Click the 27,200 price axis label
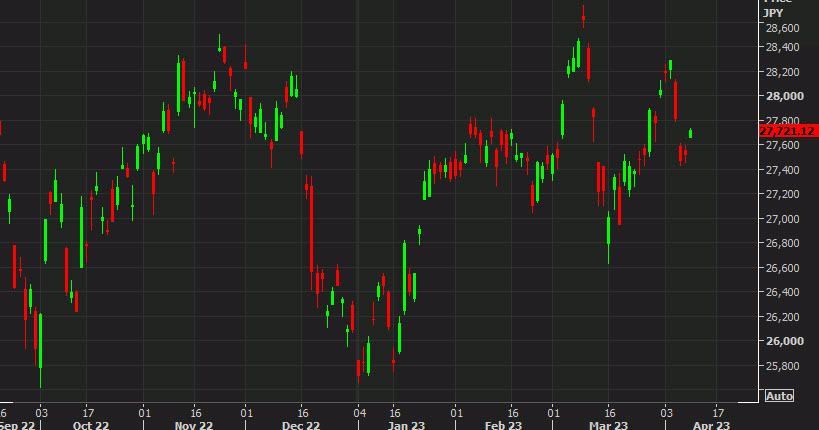The width and height of the screenshot is (819, 430). pyautogui.click(x=782, y=194)
